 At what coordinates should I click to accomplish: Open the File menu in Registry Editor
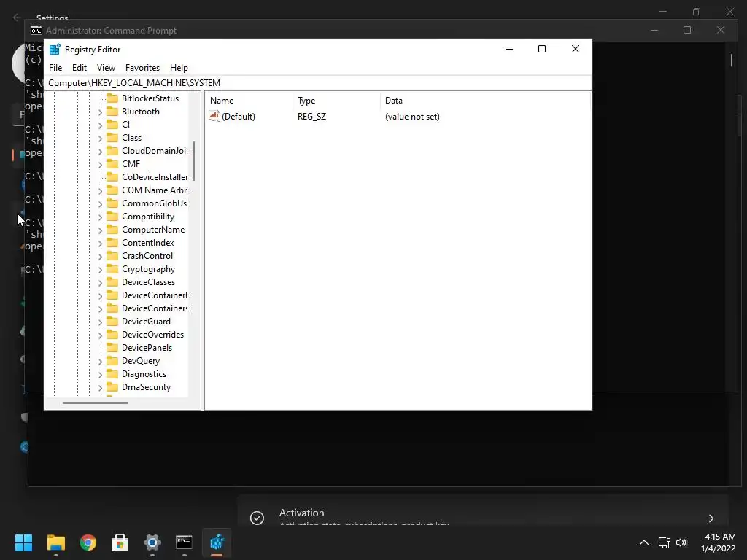pyautogui.click(x=55, y=68)
